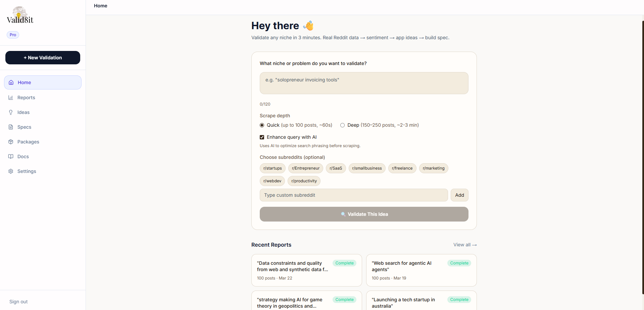The width and height of the screenshot is (644, 310).
Task: Click the Pro badge under the logo
Action: (13, 35)
